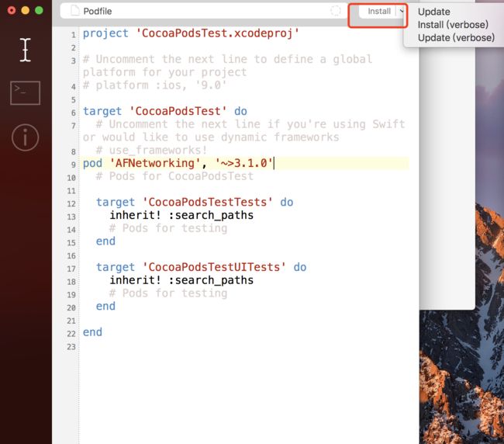
Task: Click the 'end' keyword on line 20
Action: [x=105, y=307]
